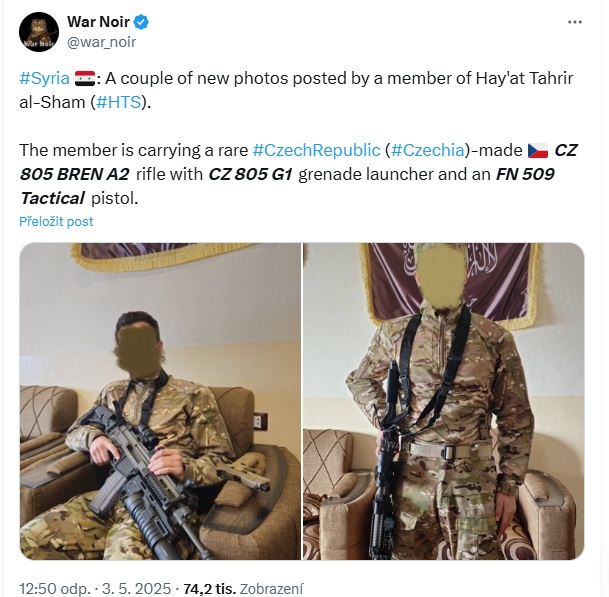
Task: Click the FN 509 Tactical text
Action: [x=287, y=186]
